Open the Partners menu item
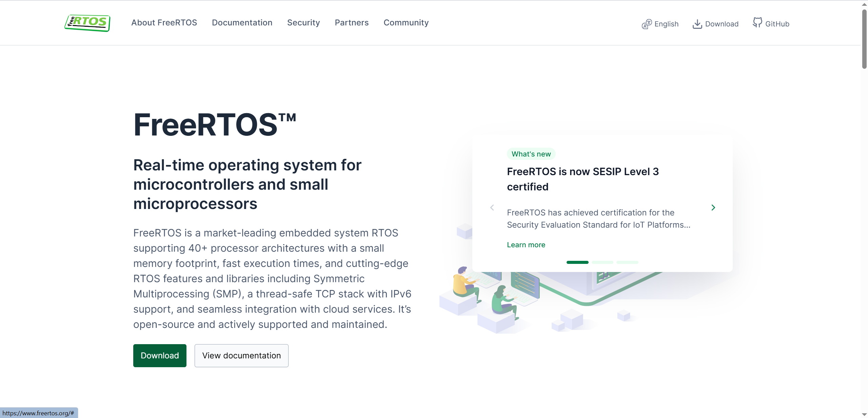 352,23
